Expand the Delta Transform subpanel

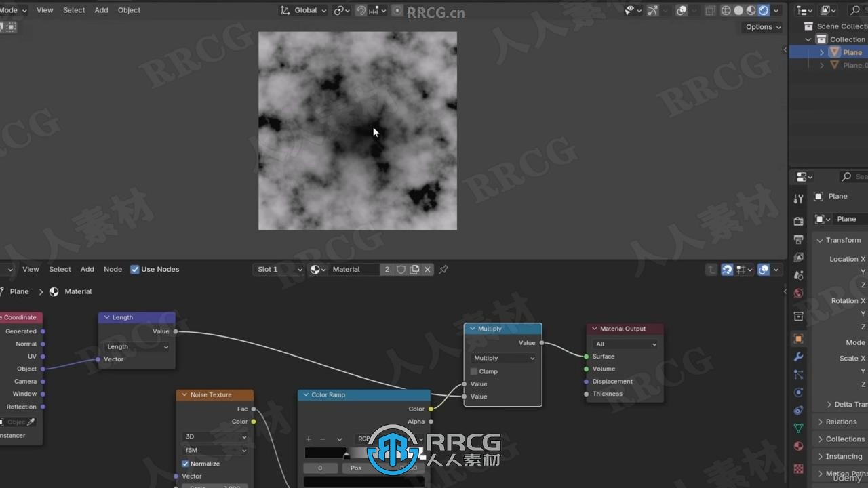click(844, 404)
